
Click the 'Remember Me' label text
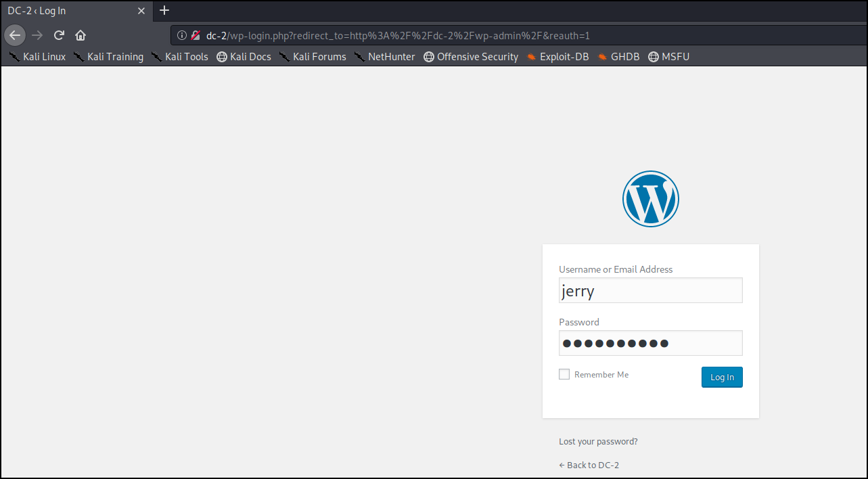pos(601,374)
